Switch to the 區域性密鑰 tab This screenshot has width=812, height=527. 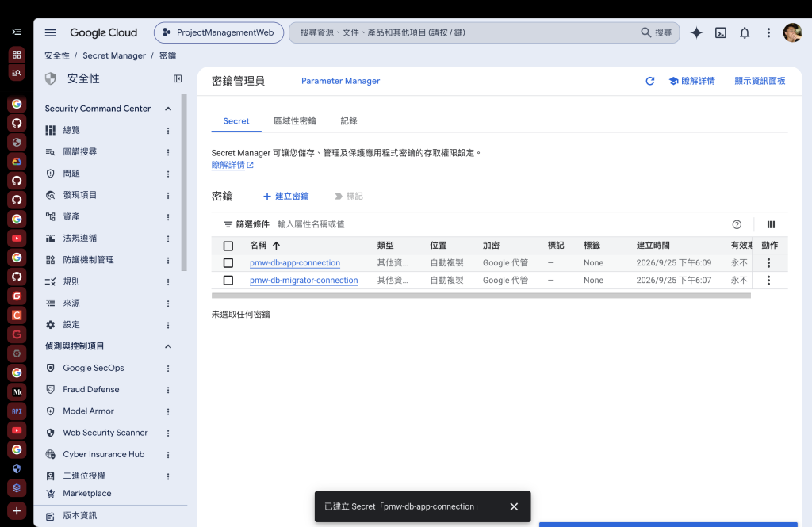point(295,121)
